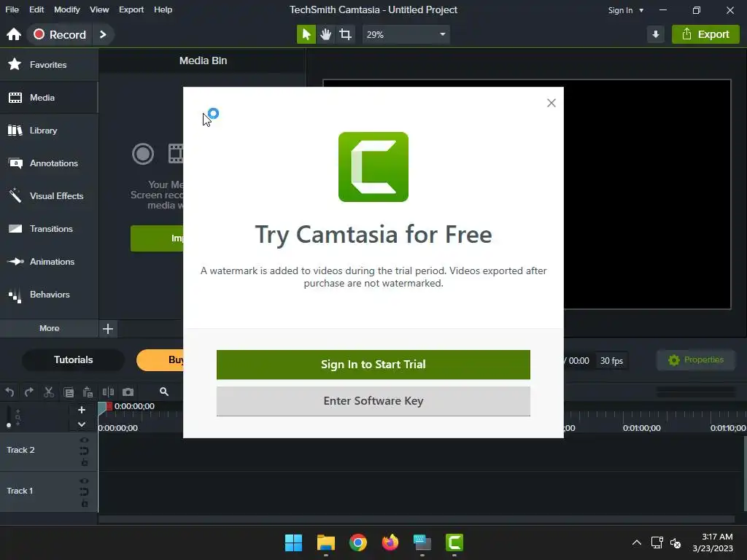Show More tool panels
The height and width of the screenshot is (560, 747).
49,328
